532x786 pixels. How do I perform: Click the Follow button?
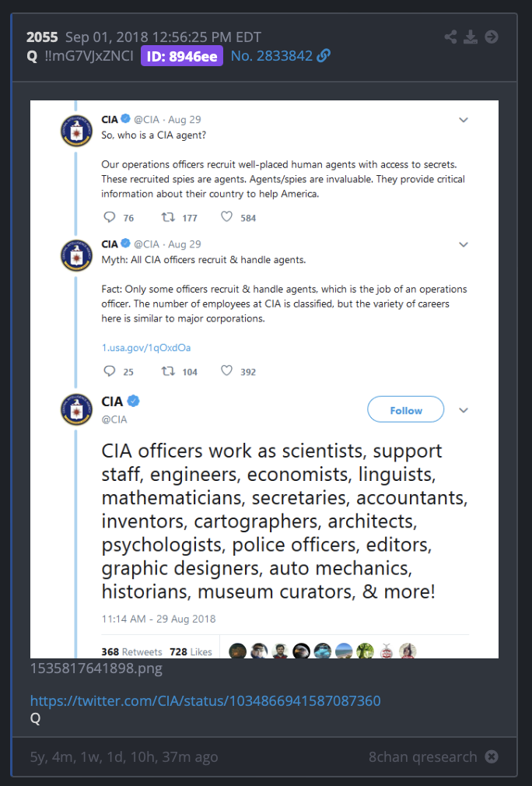[406, 409]
